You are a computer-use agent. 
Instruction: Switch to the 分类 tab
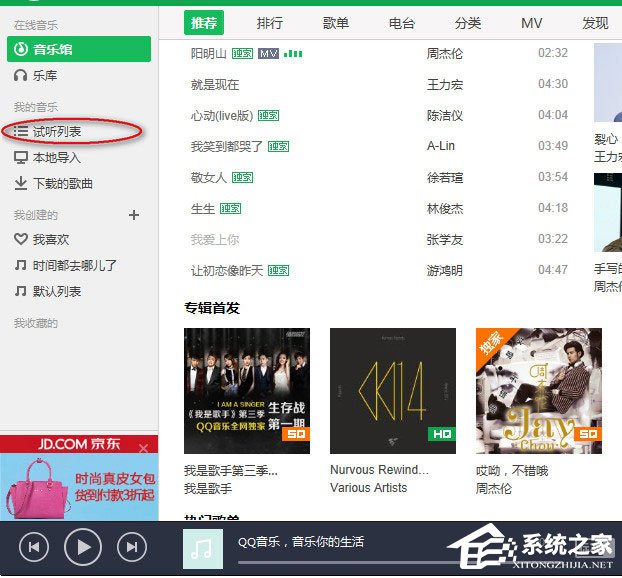tap(468, 23)
